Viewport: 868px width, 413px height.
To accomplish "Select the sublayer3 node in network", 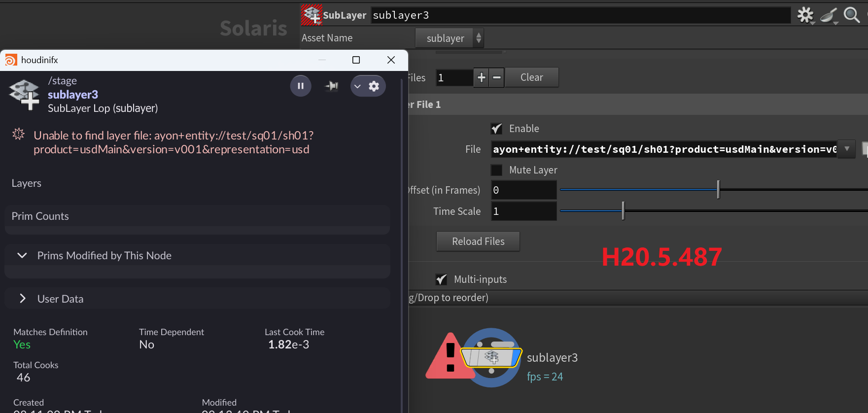I will 491,357.
